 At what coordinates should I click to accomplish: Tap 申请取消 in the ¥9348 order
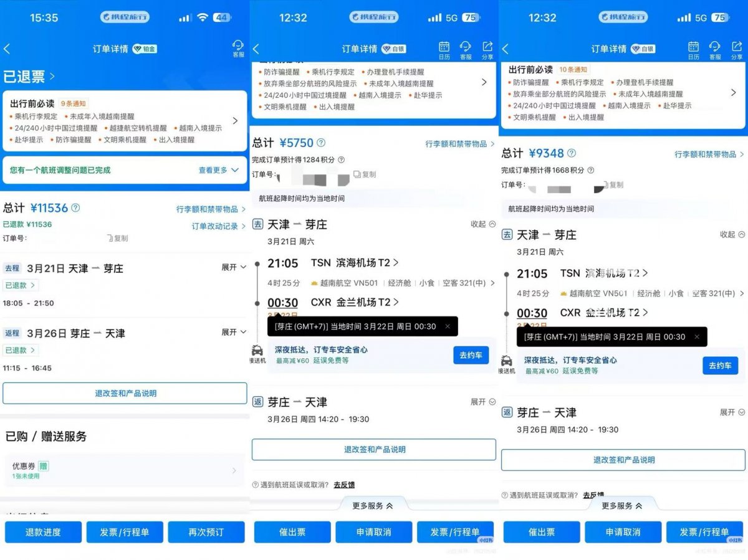[x=623, y=532]
